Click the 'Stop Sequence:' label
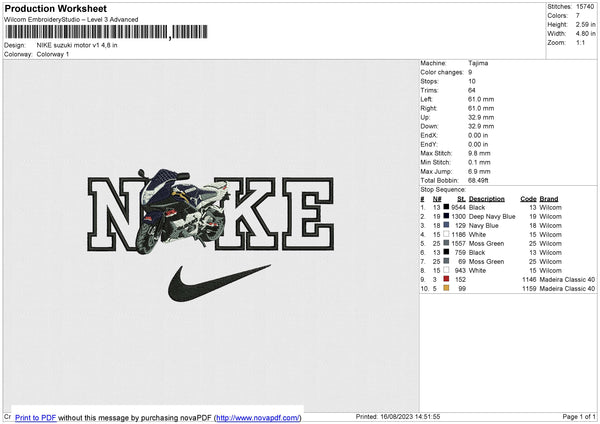This screenshot has width=600, height=424. pyautogui.click(x=443, y=189)
